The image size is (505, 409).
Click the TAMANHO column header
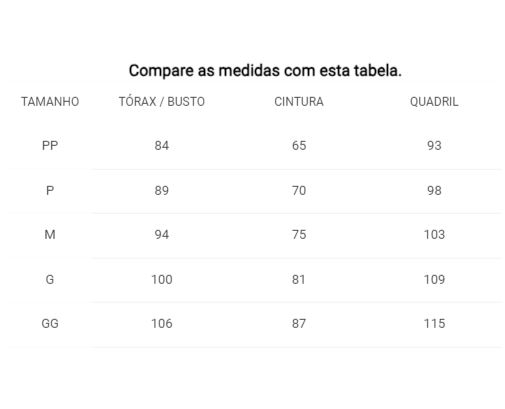(50, 102)
